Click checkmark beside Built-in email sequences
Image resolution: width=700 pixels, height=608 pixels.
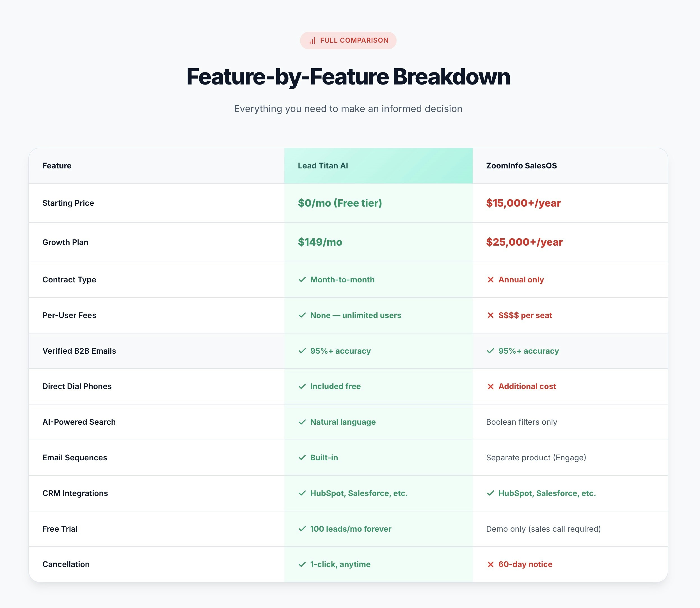(x=302, y=458)
